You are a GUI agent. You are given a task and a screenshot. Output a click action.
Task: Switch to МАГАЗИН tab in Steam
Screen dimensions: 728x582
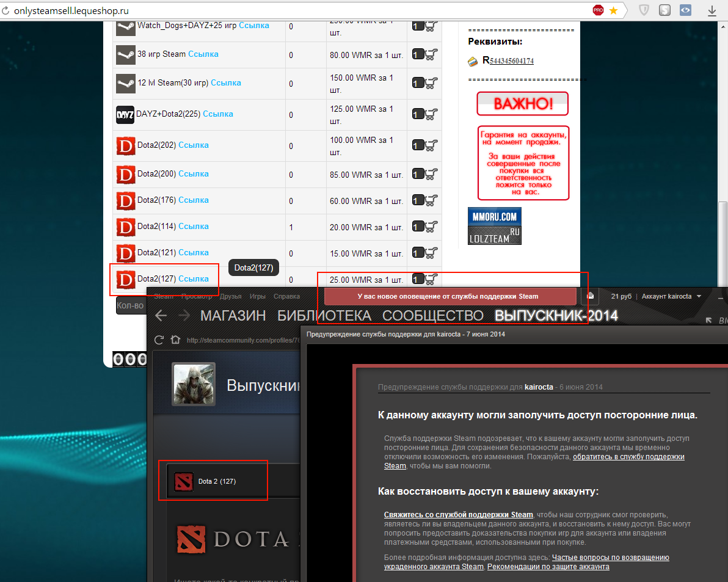(x=233, y=316)
